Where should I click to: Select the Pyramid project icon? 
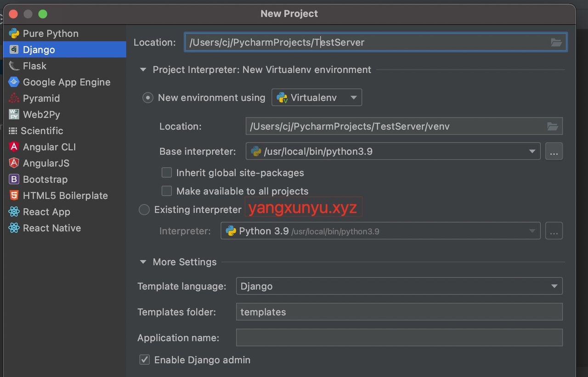[x=14, y=98]
